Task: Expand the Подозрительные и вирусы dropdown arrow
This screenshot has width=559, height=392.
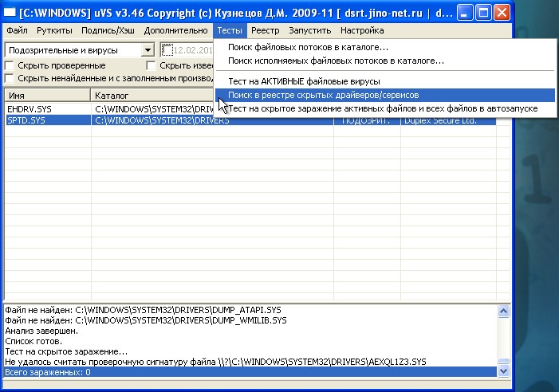Action: 148,50
